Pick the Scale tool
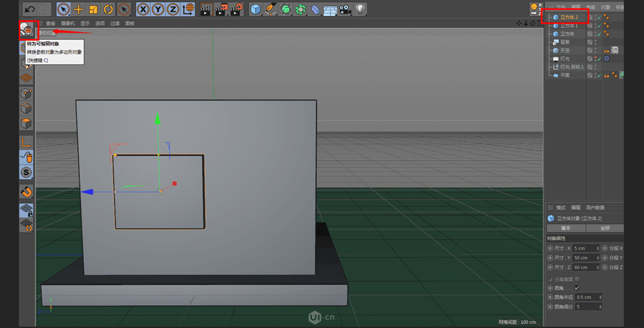The image size is (644, 328). 93,9
